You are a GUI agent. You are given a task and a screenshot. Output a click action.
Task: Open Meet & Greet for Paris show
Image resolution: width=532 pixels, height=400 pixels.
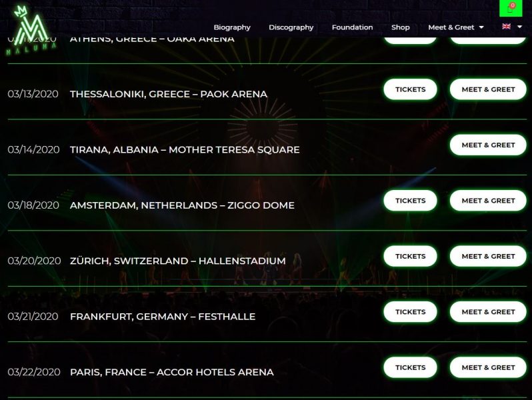point(488,368)
